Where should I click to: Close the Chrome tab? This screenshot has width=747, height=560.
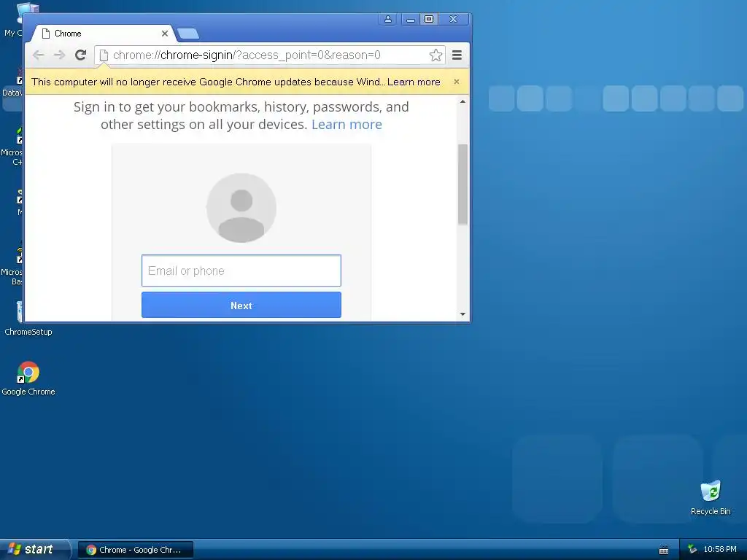click(165, 34)
